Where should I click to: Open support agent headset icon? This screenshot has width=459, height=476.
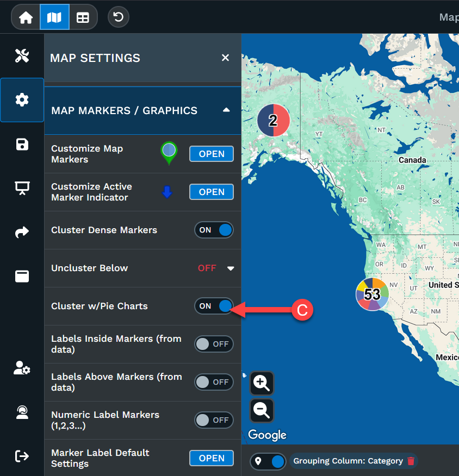coord(22,412)
